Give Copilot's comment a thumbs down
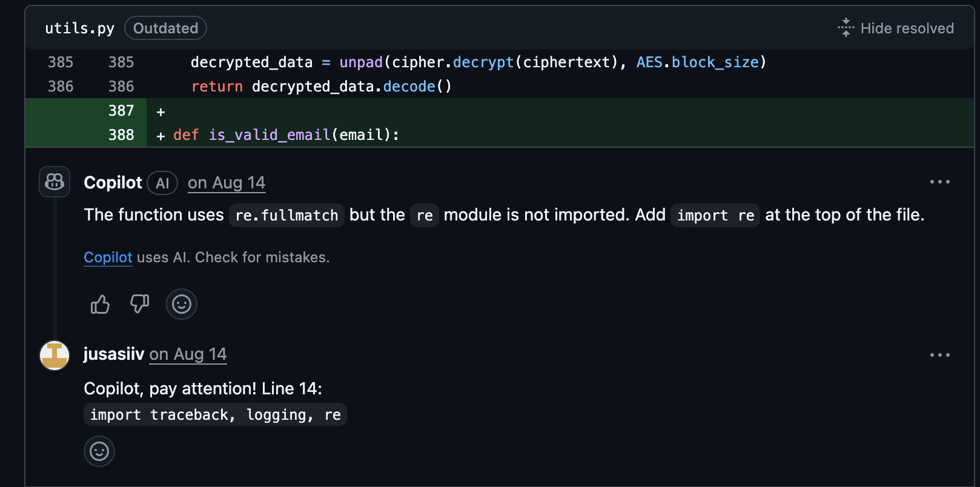980x487 pixels. 140,304
